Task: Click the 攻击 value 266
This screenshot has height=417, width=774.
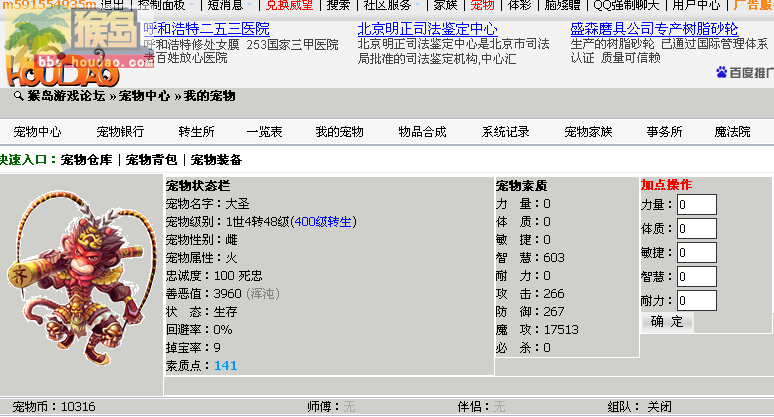Action: click(554, 294)
